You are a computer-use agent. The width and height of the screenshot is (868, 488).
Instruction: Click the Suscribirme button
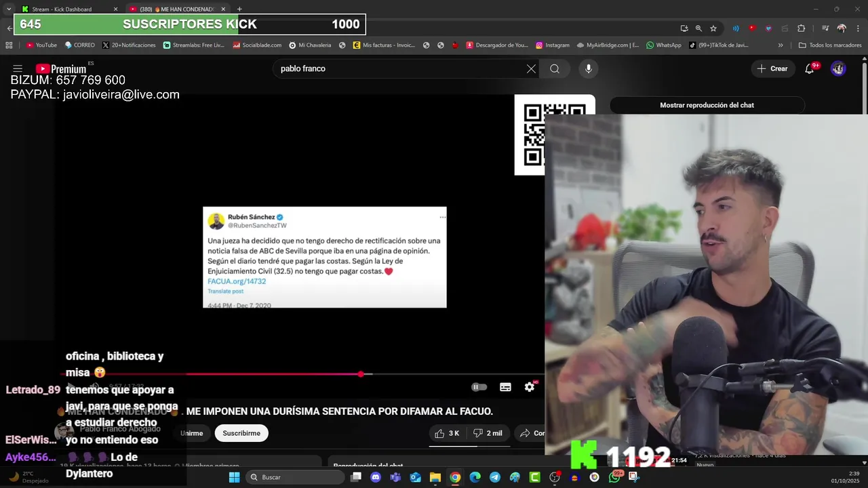point(241,433)
